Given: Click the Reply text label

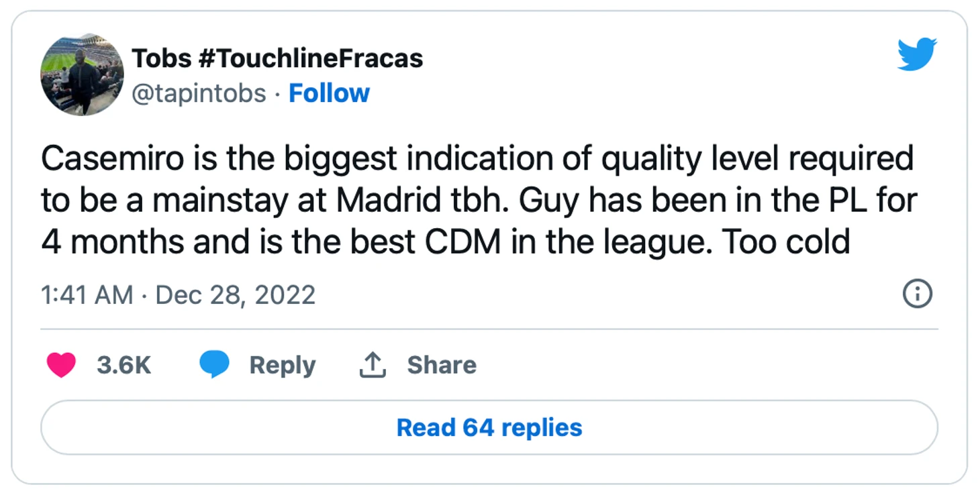Looking at the screenshot, I should (282, 366).
